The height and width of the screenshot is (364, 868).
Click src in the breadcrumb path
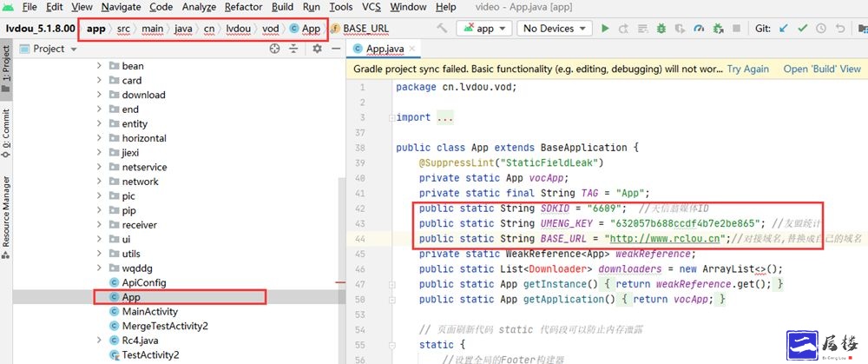coord(123,29)
